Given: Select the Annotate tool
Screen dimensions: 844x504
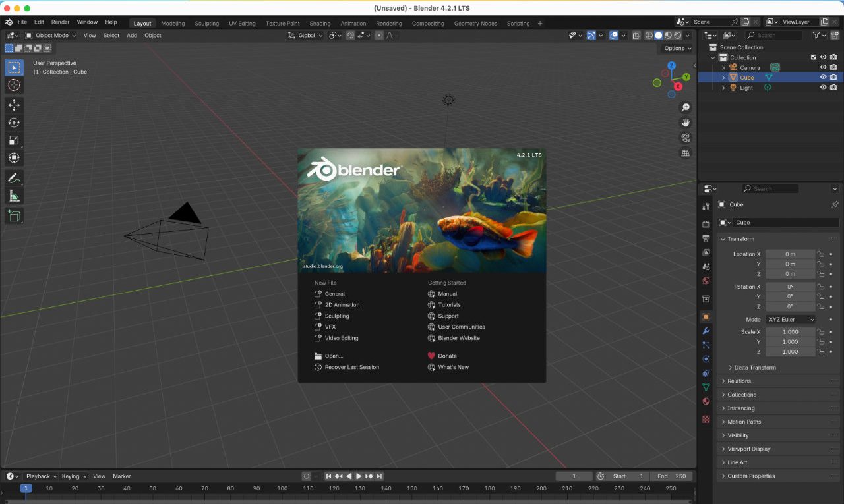Looking at the screenshot, I should pos(14,178).
